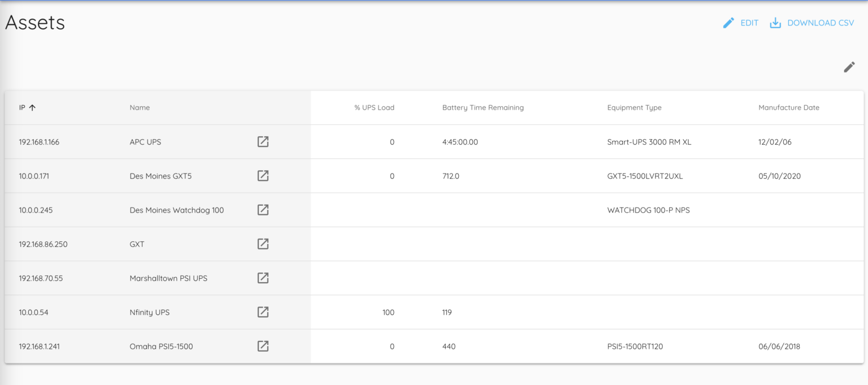
Task: Click the Des Moines Watchdog 100 name
Action: tap(177, 210)
